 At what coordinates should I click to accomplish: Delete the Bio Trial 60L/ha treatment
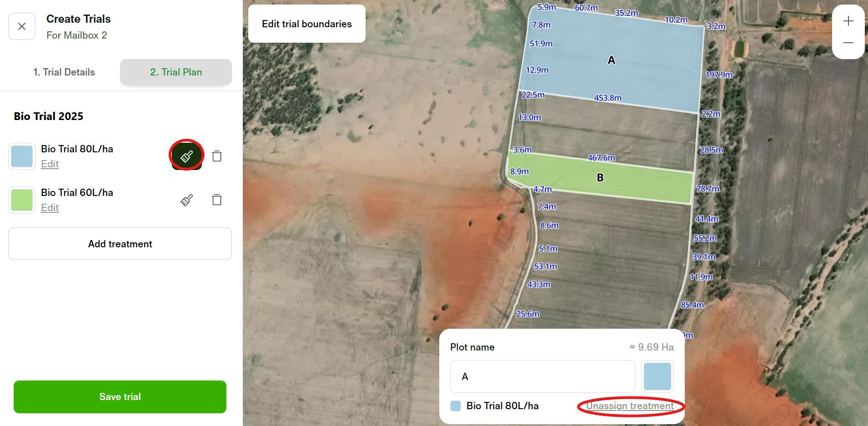(217, 200)
